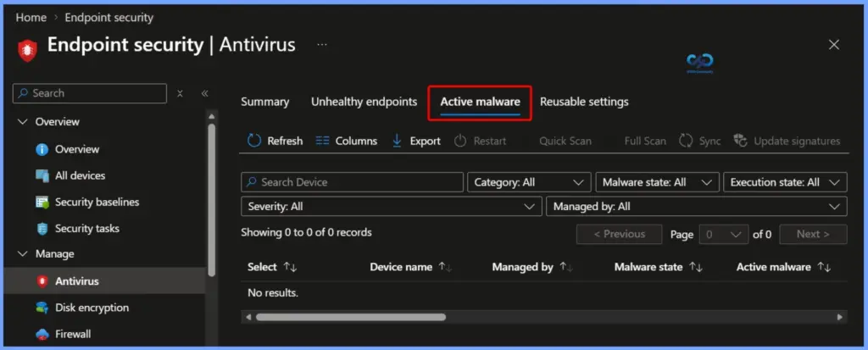Screen dimensions: 868x350
Task: Select Antivirus in the sidebar
Action: coord(104,281)
